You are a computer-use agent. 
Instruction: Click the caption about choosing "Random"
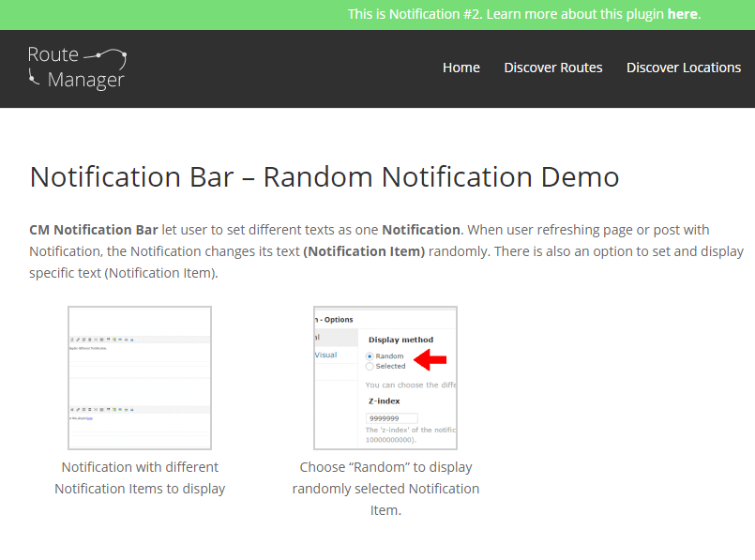pyautogui.click(x=385, y=488)
